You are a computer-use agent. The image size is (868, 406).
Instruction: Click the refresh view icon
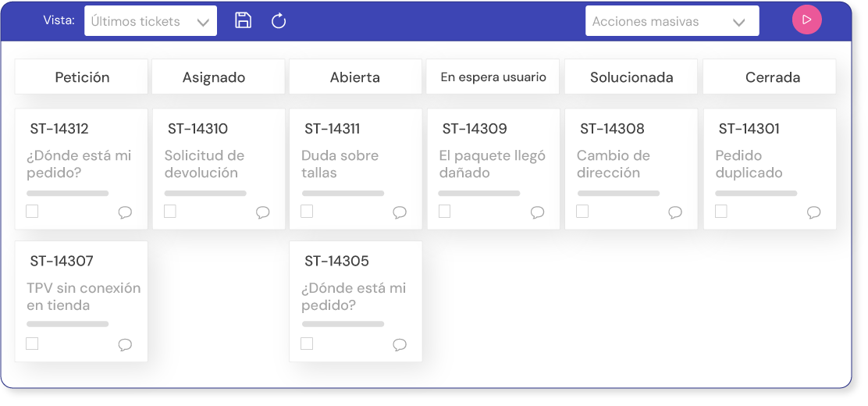pyautogui.click(x=279, y=21)
